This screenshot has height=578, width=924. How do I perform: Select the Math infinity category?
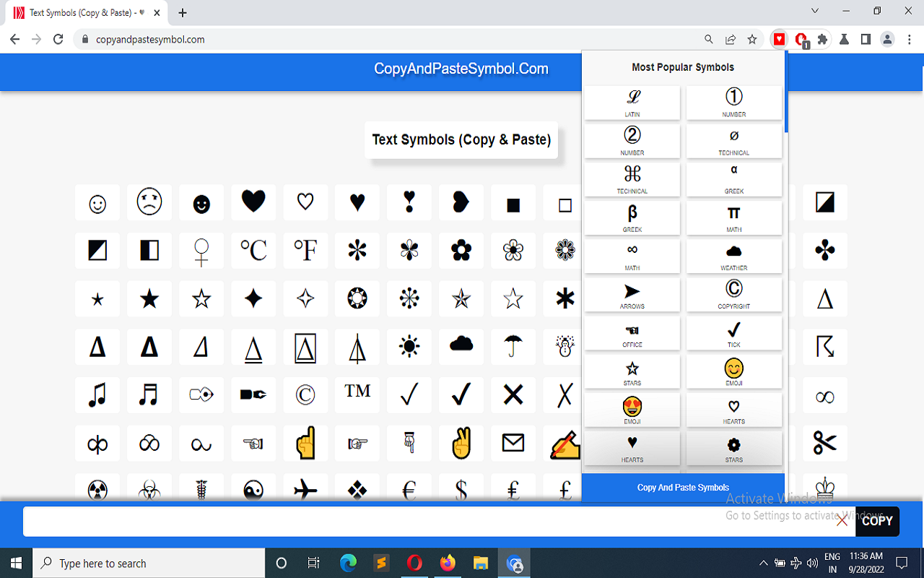[632, 256]
